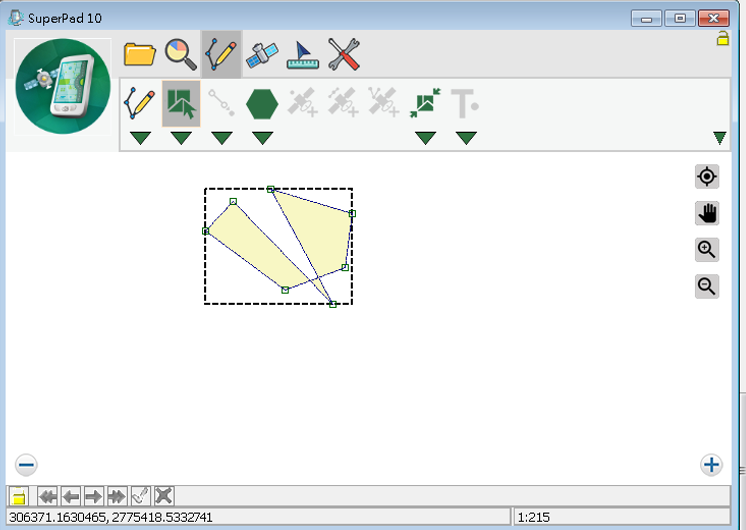
Task: Go to first record double-left arrows
Action: click(x=48, y=496)
